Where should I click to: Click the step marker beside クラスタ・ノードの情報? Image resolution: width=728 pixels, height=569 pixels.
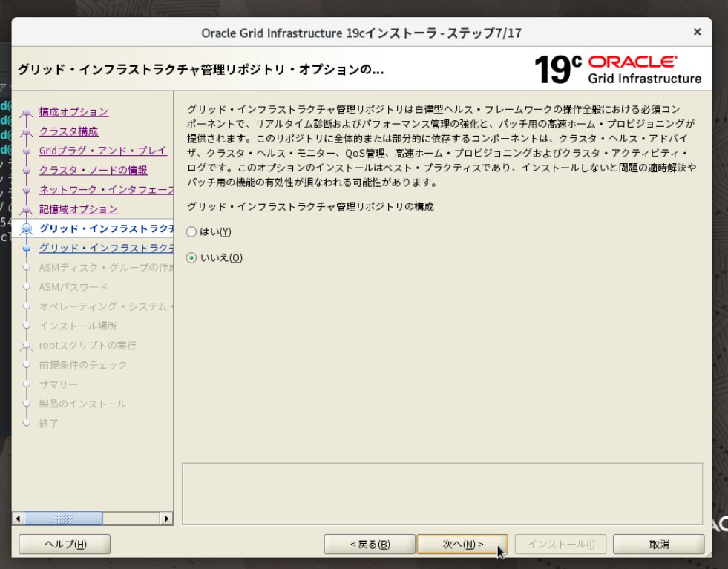(27, 171)
